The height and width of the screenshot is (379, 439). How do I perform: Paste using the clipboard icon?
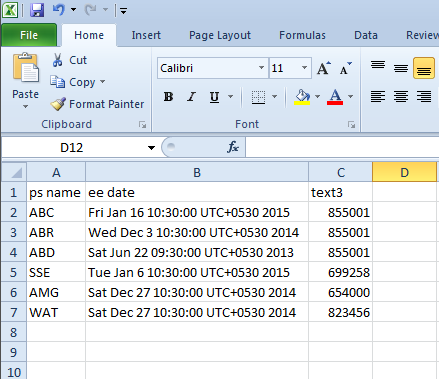point(25,67)
